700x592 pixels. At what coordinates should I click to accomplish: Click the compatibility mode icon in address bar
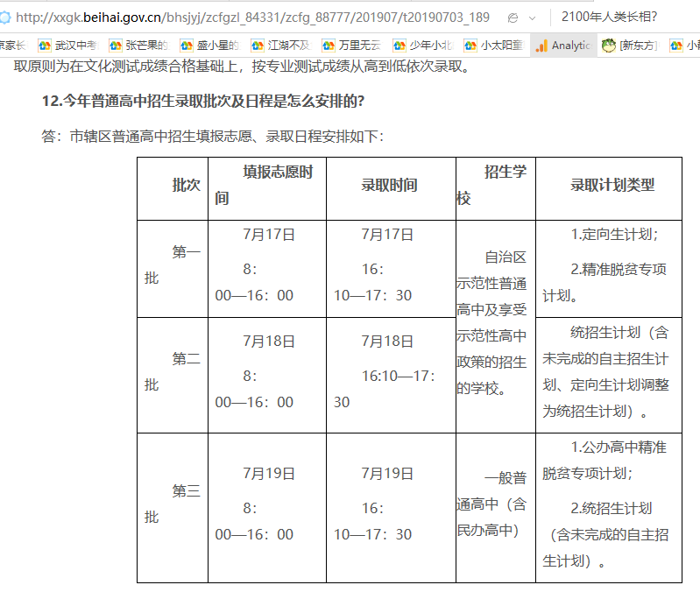point(513,18)
